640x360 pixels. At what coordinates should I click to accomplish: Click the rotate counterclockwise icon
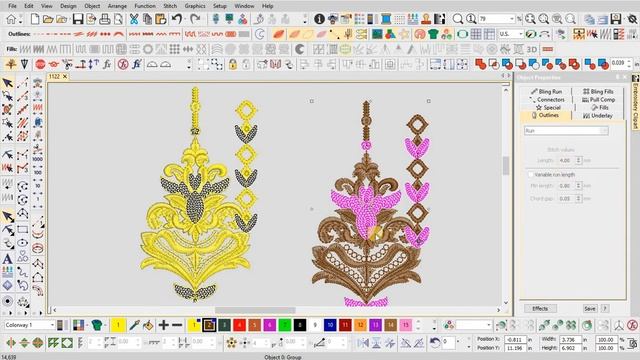coord(435,342)
